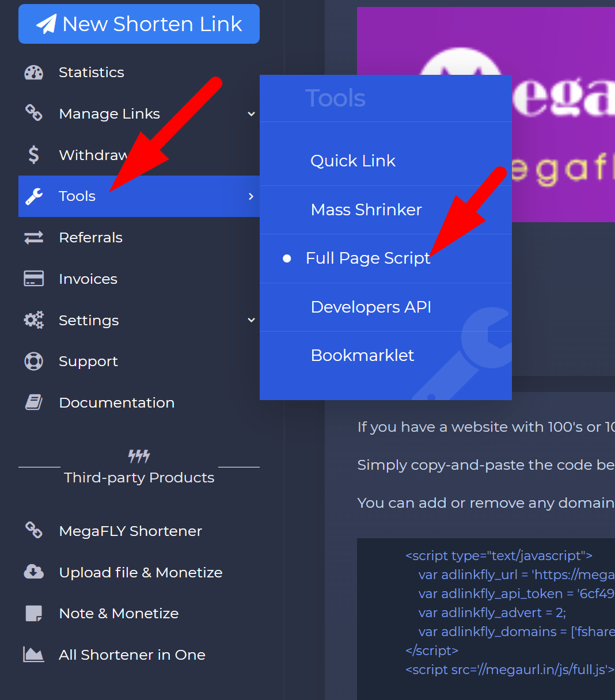Expand the Tools submenu arrow
Image resolution: width=615 pixels, height=700 pixels.
click(x=251, y=196)
